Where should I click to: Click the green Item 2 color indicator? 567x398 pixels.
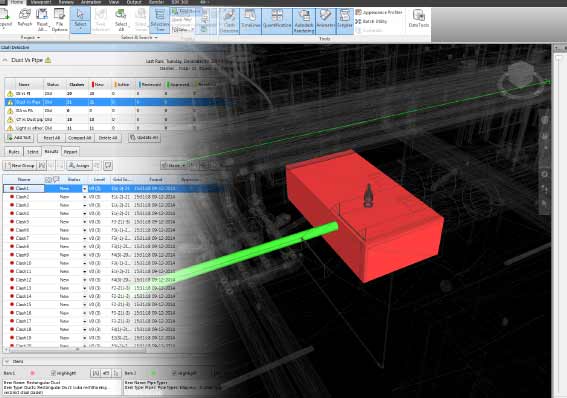point(153,373)
